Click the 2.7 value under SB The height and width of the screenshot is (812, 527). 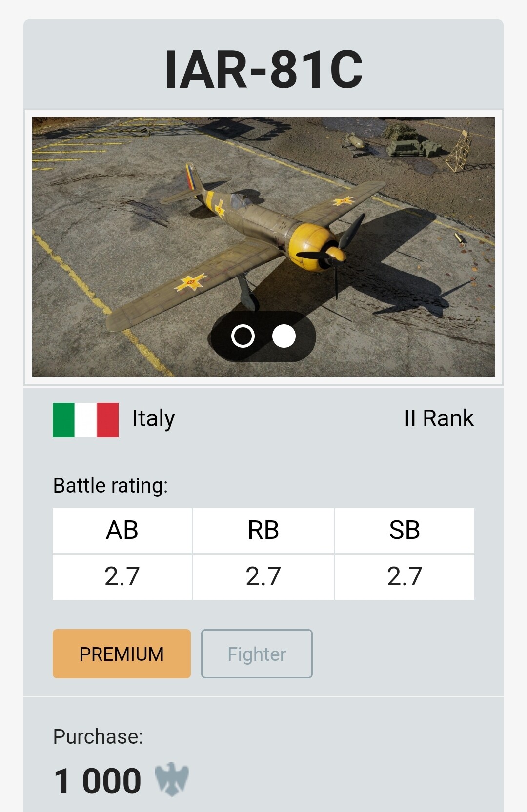point(404,576)
